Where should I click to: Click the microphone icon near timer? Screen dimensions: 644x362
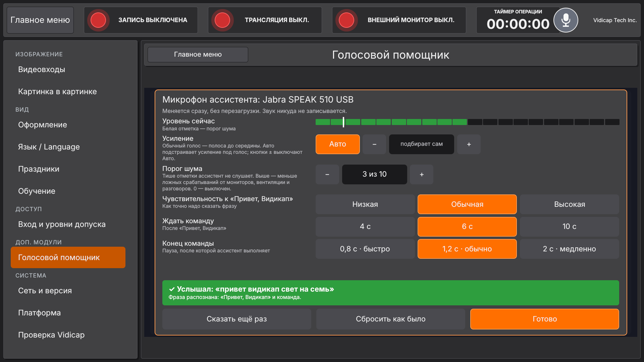tap(566, 20)
